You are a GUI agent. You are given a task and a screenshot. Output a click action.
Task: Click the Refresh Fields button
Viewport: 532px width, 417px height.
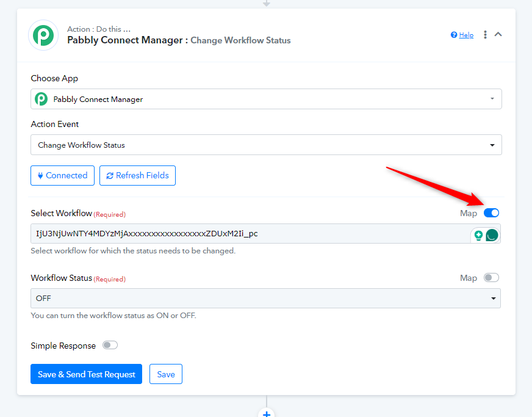pyautogui.click(x=137, y=176)
